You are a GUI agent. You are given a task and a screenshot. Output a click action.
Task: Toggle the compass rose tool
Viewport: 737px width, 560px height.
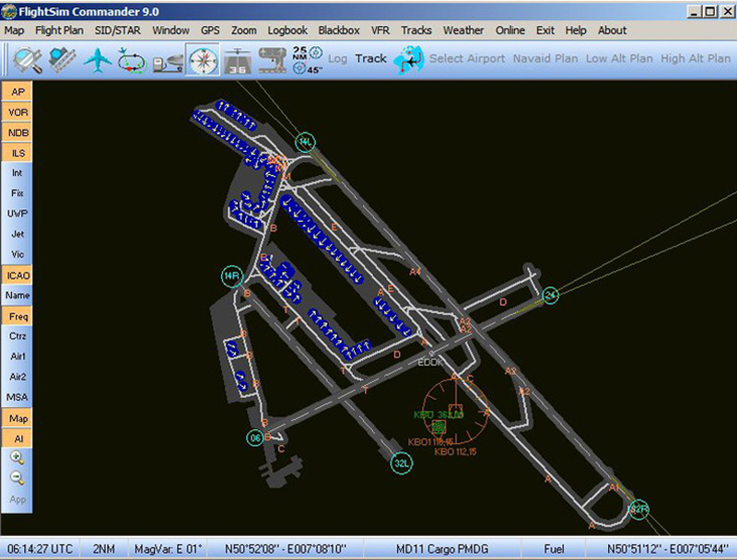[x=203, y=60]
